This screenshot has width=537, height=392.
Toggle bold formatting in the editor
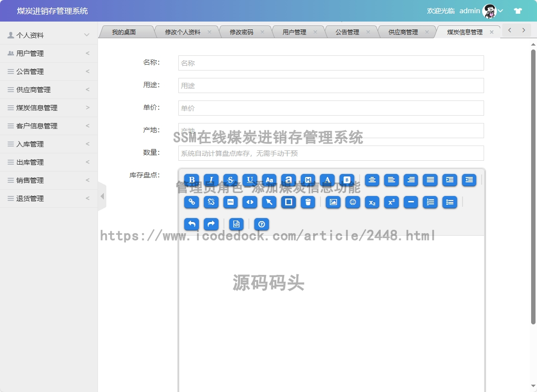192,180
